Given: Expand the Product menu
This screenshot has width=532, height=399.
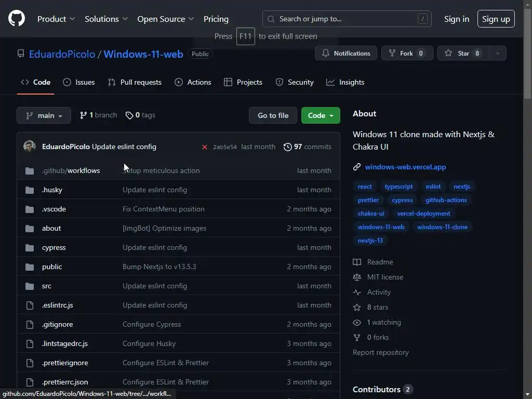Looking at the screenshot, I should click(56, 19).
